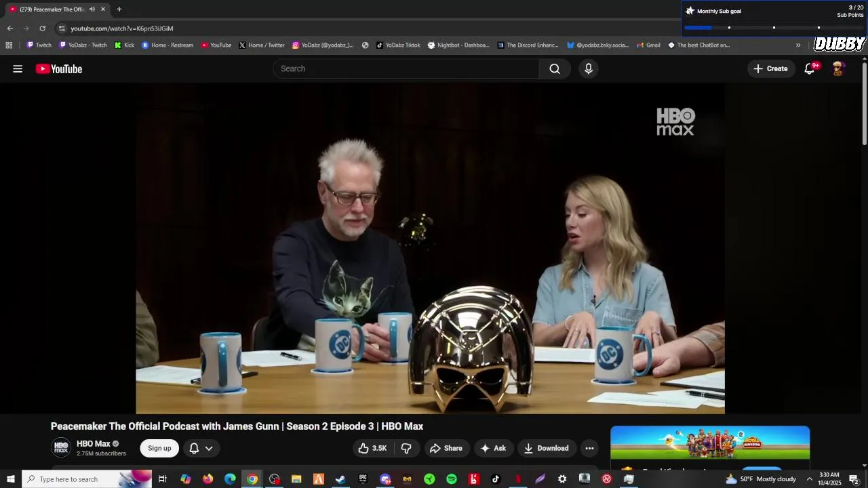Open more actions three-dot menu
This screenshot has width=868, height=488.
(x=589, y=448)
